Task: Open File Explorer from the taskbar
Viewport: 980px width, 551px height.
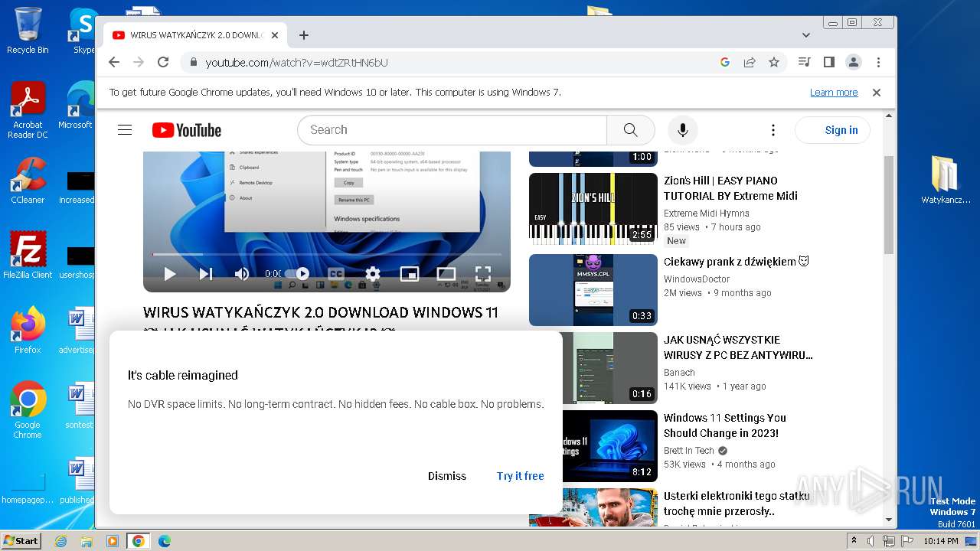Action: [x=87, y=541]
